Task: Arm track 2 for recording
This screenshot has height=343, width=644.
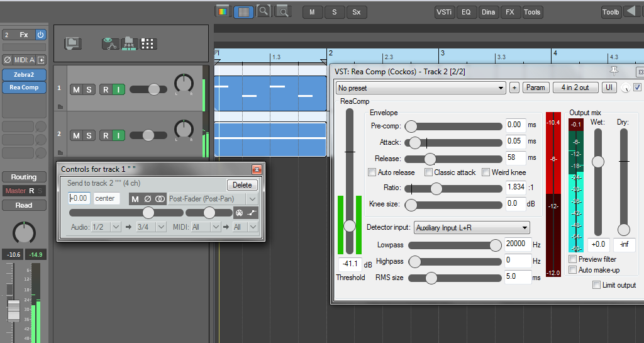Action: coord(106,135)
